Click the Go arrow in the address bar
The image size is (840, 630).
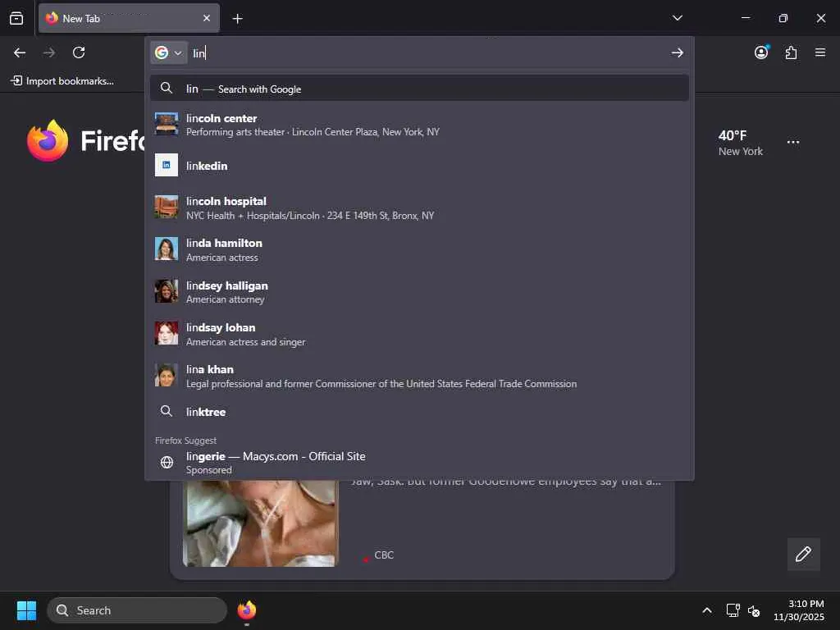(677, 52)
